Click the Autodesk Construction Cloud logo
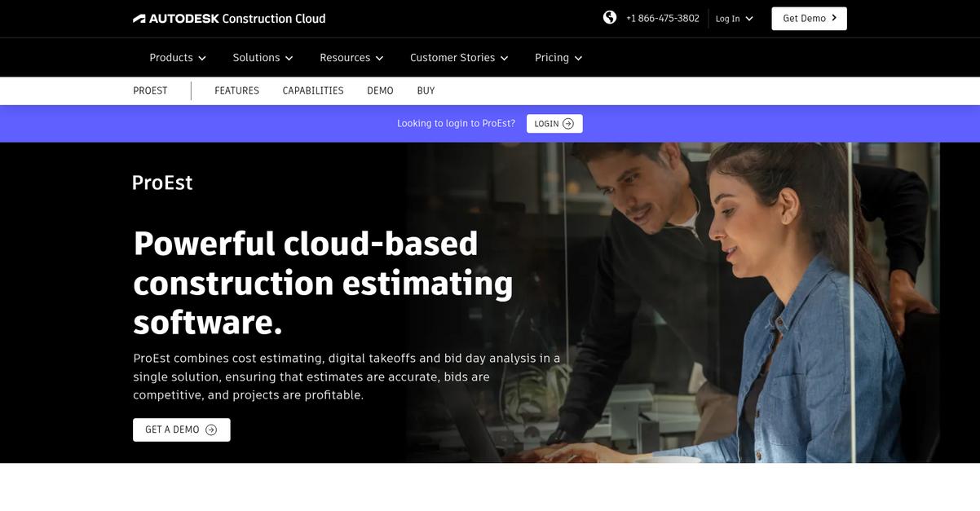This screenshot has width=980, height=511. [x=229, y=18]
